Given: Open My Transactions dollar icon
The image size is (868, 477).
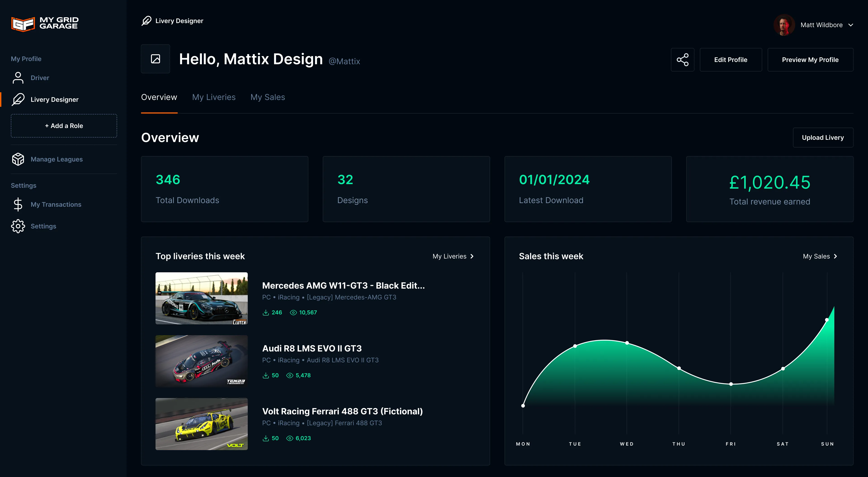Looking at the screenshot, I should [x=18, y=204].
